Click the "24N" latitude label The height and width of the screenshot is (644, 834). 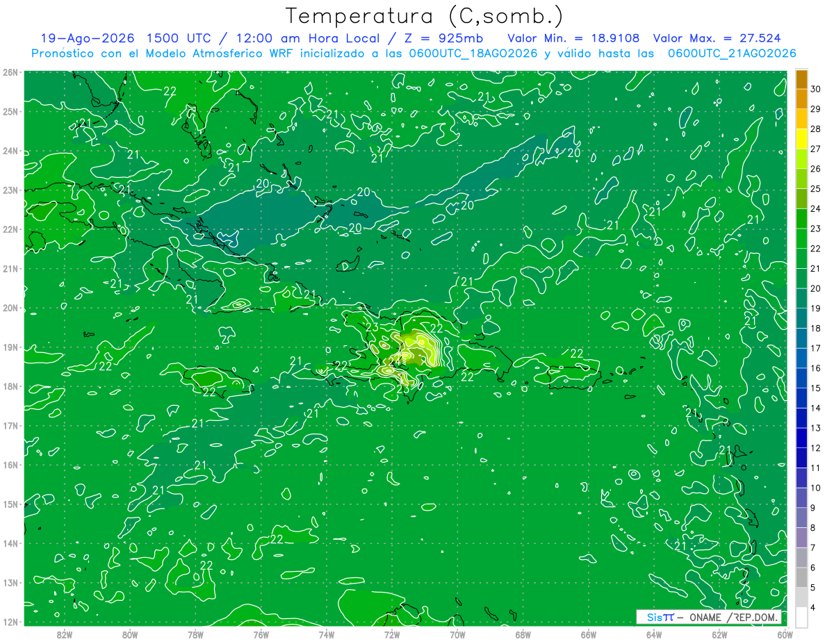pyautogui.click(x=10, y=151)
